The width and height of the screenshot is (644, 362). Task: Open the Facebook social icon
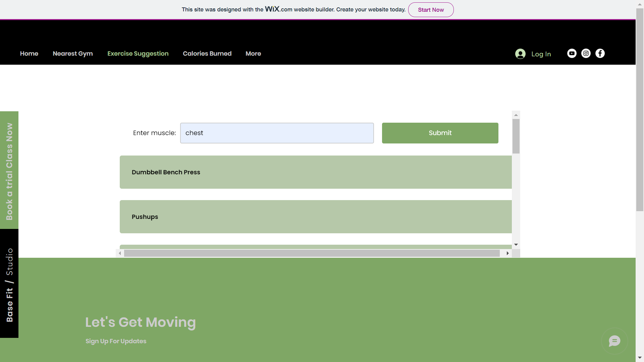600,54
